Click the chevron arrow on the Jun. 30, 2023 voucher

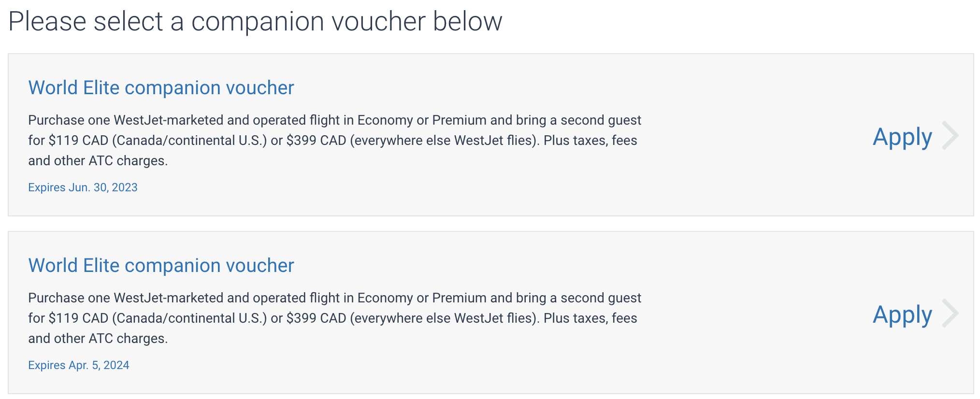pyautogui.click(x=950, y=136)
